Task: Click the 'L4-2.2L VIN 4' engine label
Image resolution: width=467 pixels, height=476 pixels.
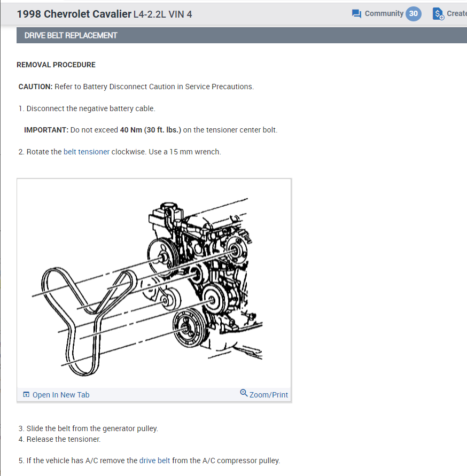Action: tap(163, 14)
